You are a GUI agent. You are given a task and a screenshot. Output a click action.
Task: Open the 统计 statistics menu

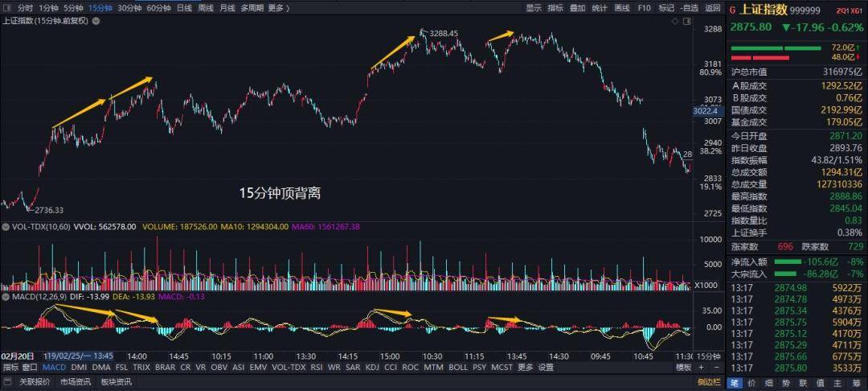[600, 8]
